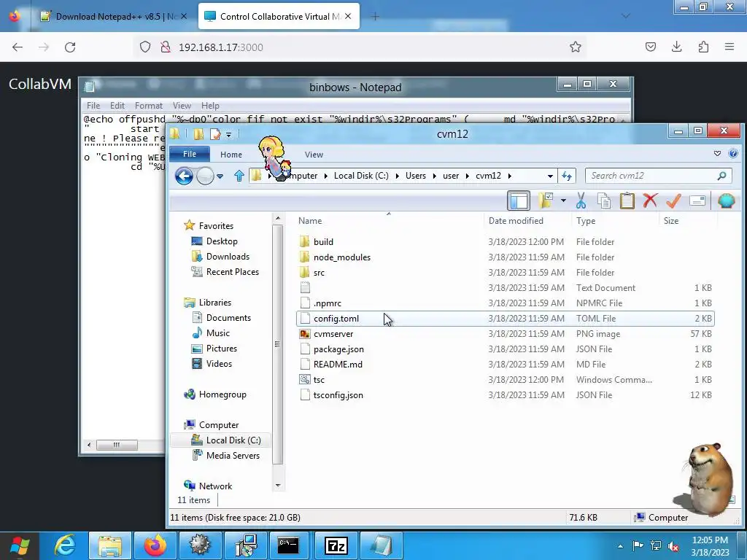Expand breadcrumb arrow after cvm12
The width and height of the screenshot is (747, 560).
(x=510, y=176)
